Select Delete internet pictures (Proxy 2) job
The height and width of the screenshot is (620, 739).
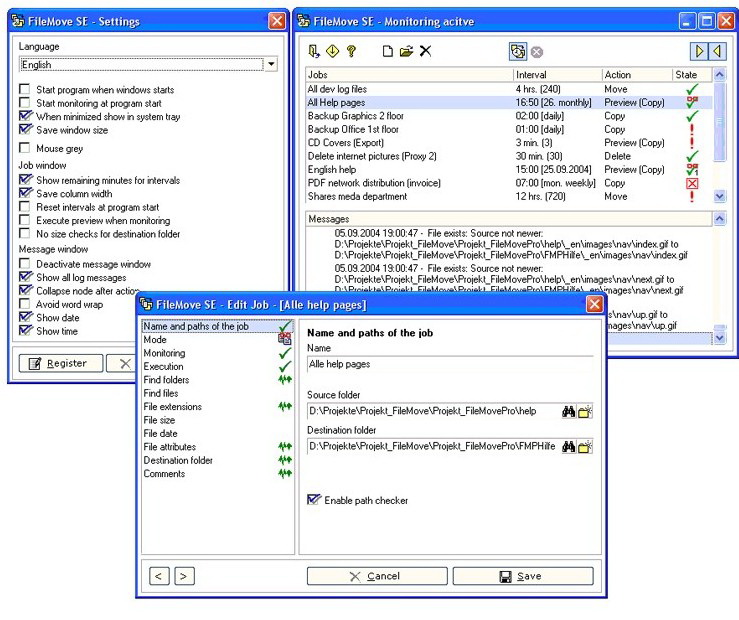(509, 156)
